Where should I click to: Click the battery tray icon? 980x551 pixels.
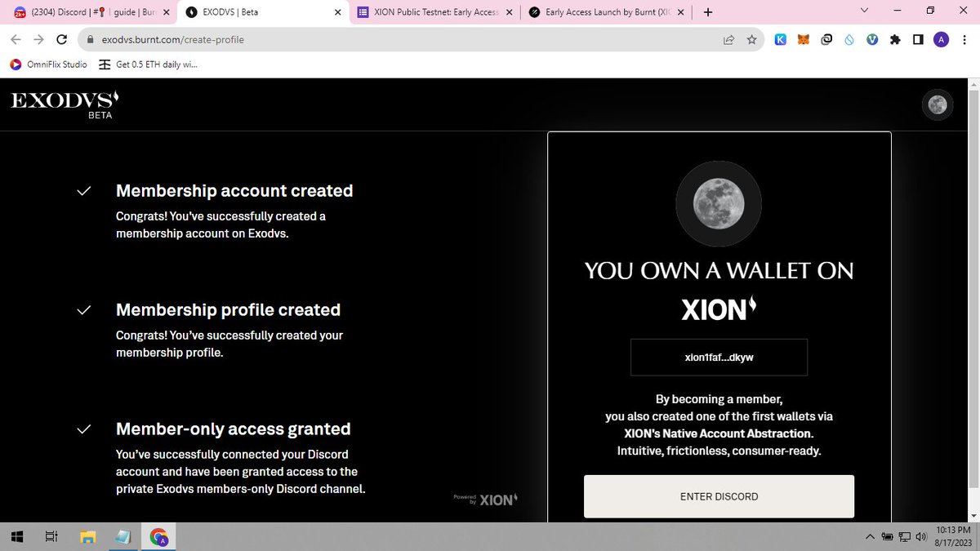point(888,537)
